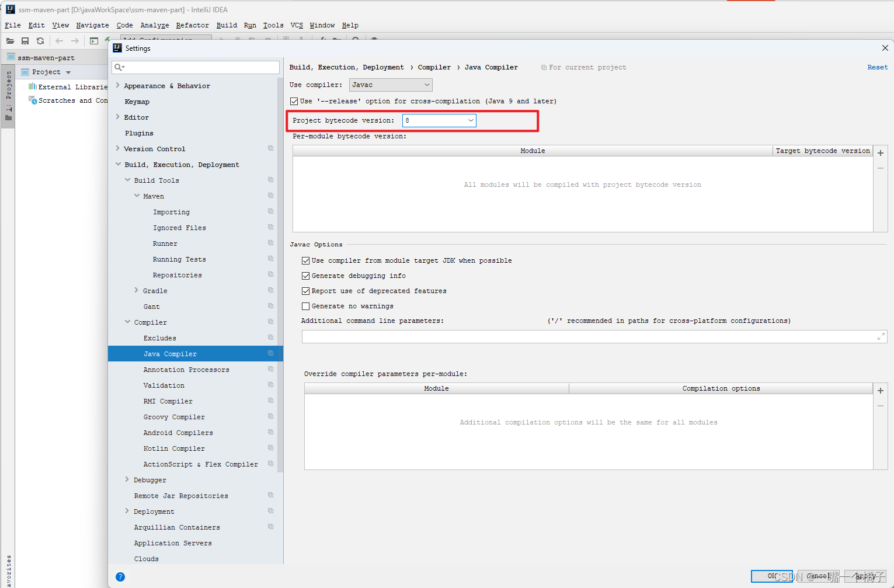Click the Target bytecode version column header
894x588 pixels.
(823, 151)
